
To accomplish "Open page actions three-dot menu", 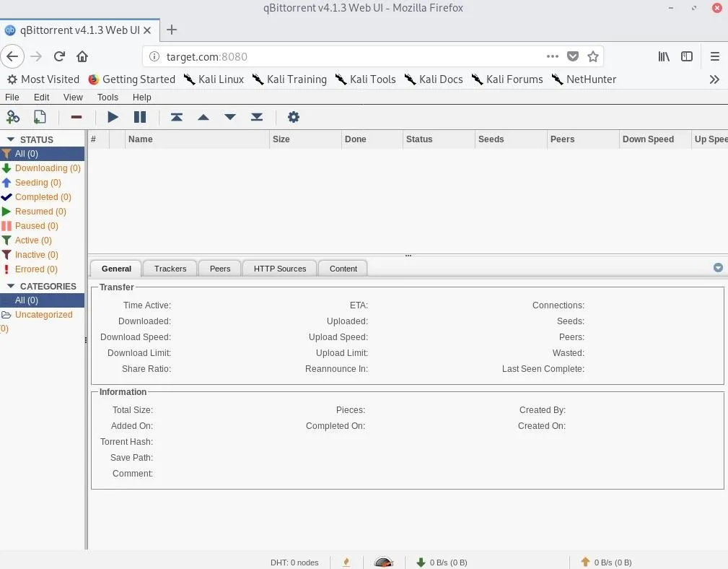I will pos(553,56).
